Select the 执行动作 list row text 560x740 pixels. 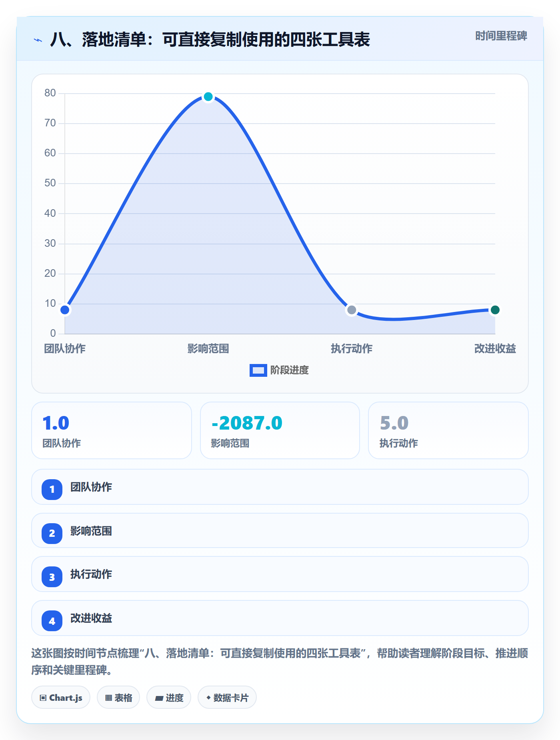click(x=91, y=574)
